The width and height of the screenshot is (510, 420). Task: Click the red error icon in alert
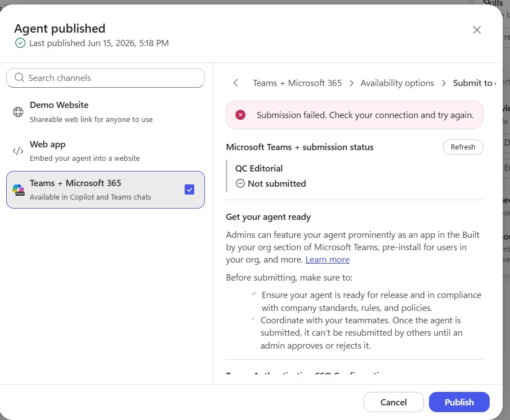[x=240, y=115]
